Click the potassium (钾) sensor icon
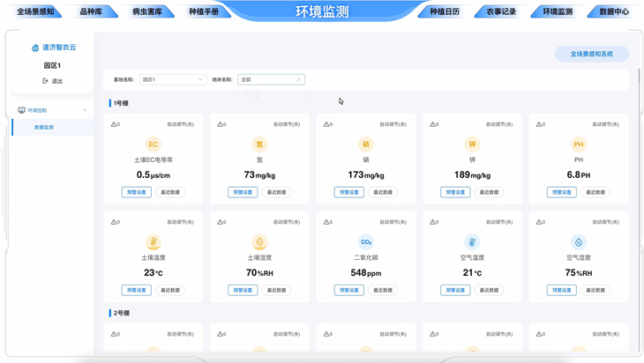Screen dimensions: 644x363 point(472,144)
